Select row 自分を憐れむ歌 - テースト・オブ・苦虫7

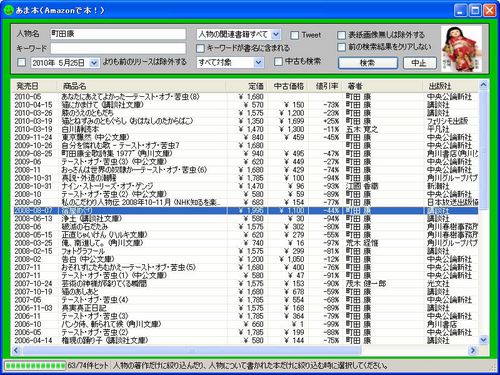coord(246,145)
